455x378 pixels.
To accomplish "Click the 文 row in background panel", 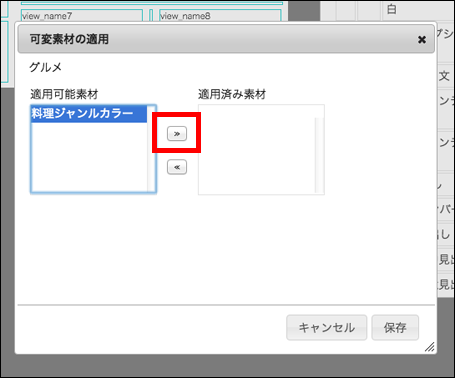I will (445, 76).
